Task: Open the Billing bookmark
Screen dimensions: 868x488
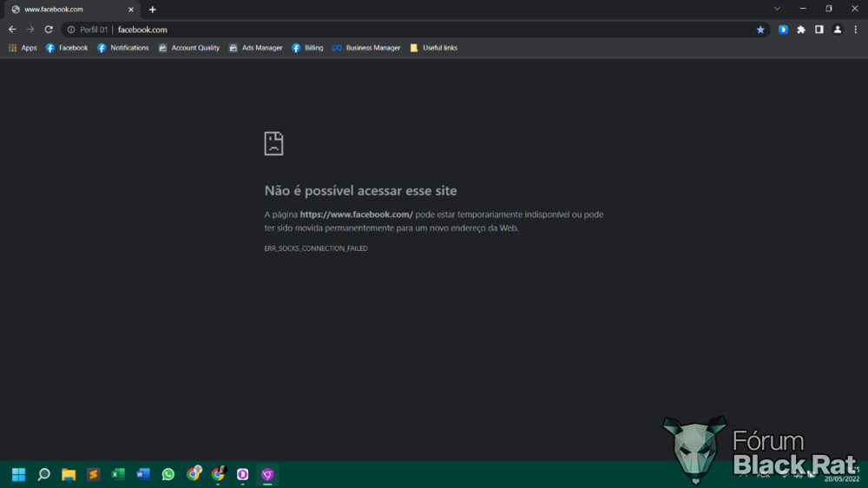Action: (307, 48)
